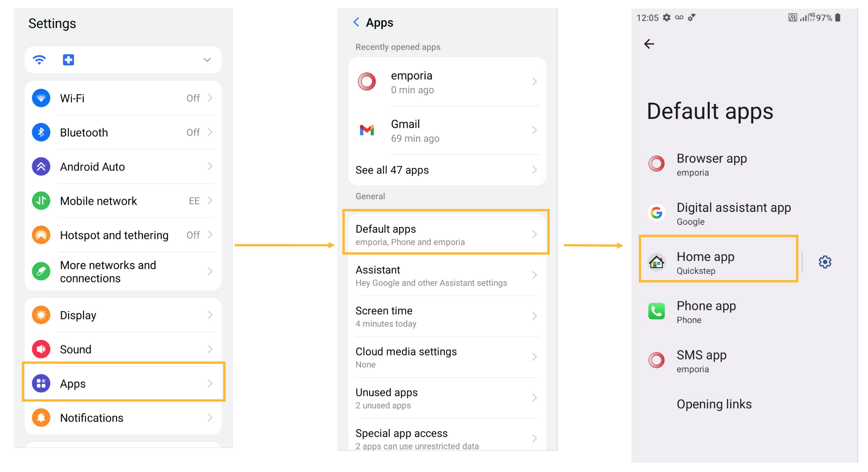
Task: Click the emporia app icon
Action: (366, 82)
